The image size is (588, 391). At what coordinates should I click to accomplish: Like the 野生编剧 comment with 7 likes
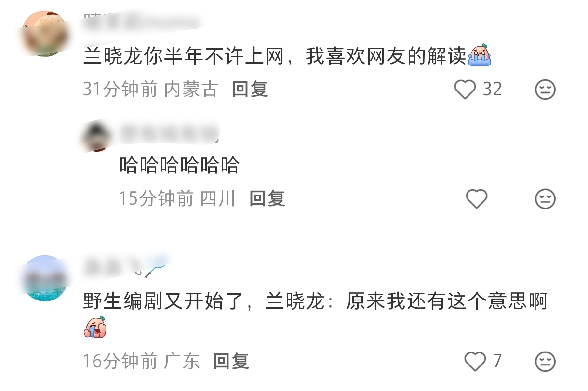(x=475, y=361)
